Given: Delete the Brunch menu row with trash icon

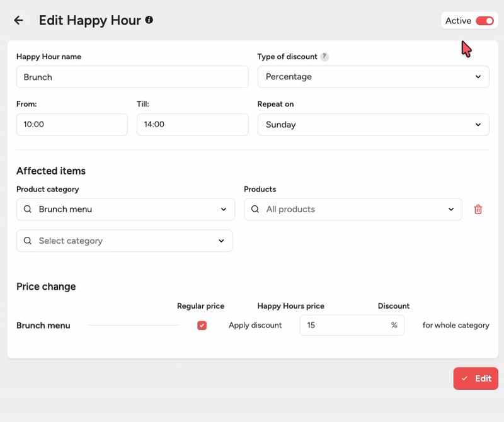Looking at the screenshot, I should coord(478,209).
